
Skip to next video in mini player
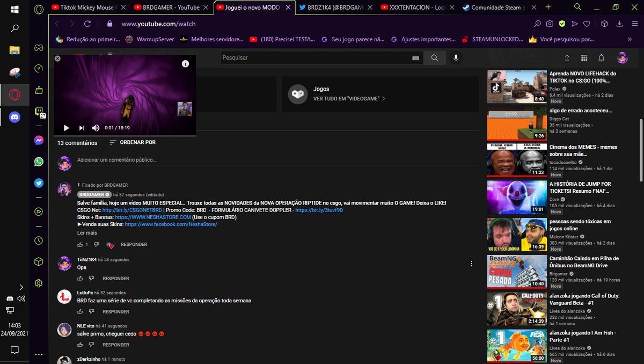pos(82,128)
